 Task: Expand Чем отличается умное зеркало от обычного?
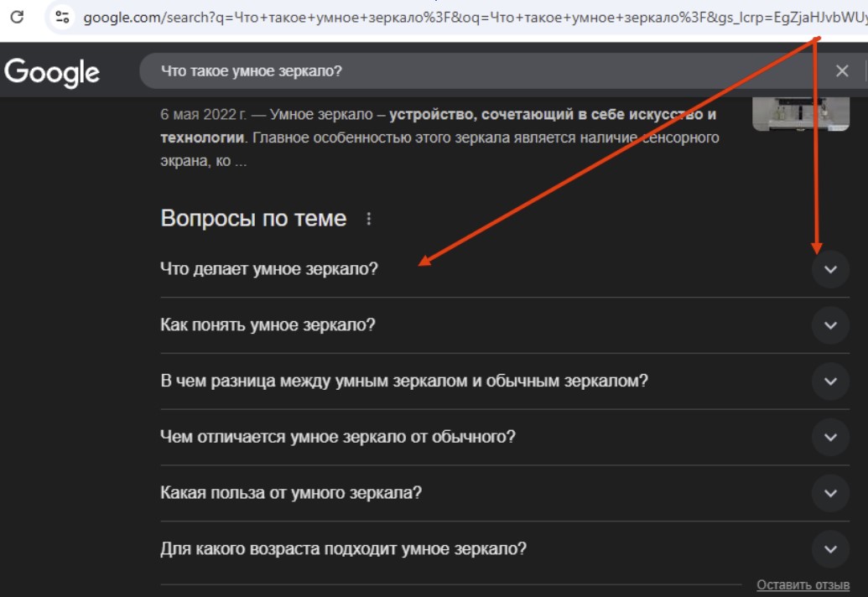[x=829, y=436]
